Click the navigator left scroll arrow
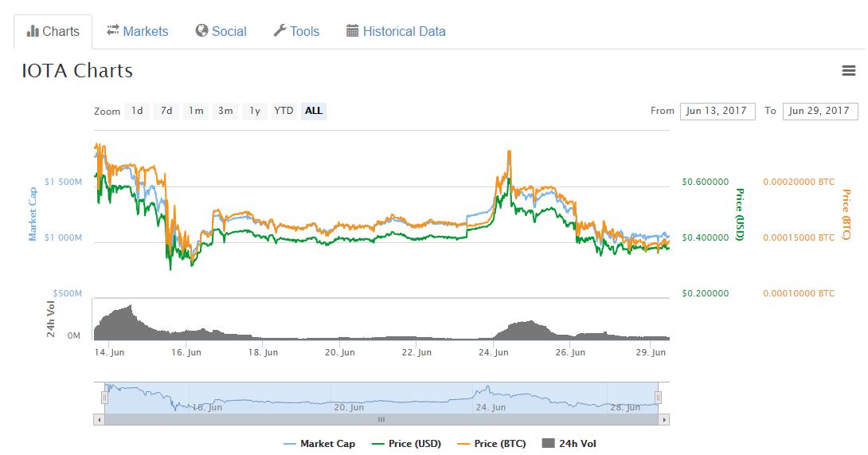This screenshot has width=868, height=455. click(x=99, y=419)
